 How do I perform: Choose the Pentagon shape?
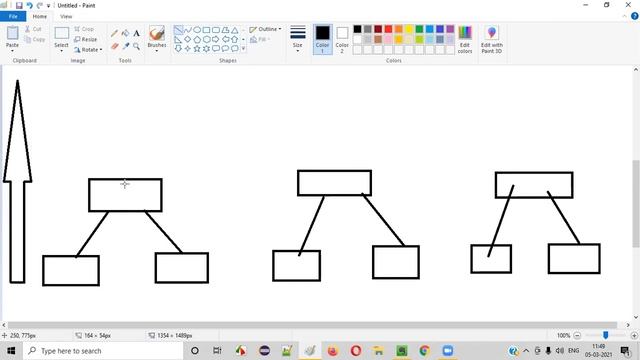(x=197, y=39)
